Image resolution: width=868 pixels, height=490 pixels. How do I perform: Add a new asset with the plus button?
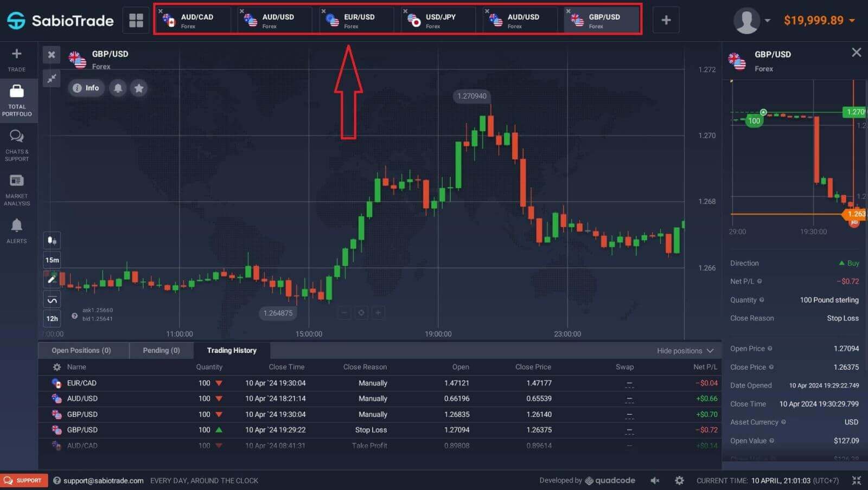tap(666, 20)
